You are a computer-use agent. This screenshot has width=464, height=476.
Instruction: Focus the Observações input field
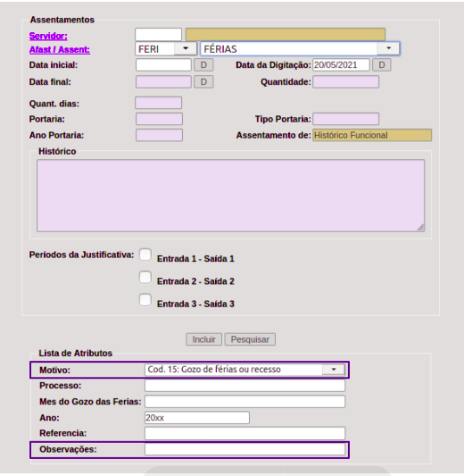click(x=244, y=449)
